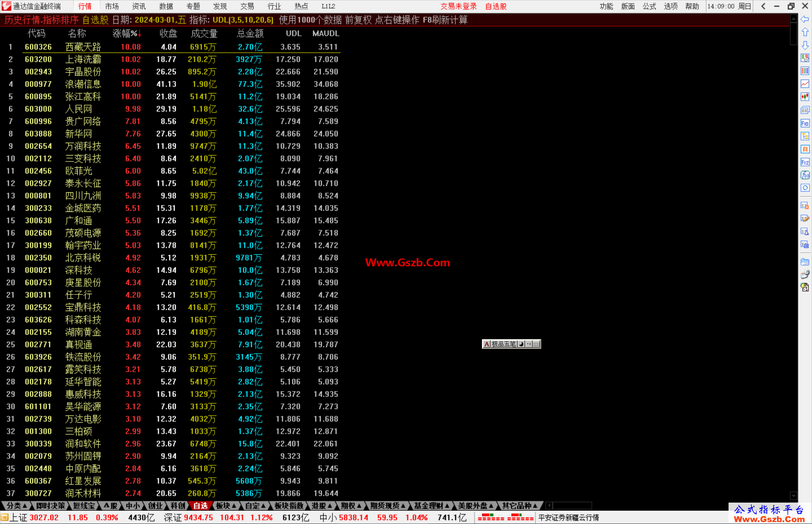Viewport: 812px width, 524px height.
Task: Click the orange document icon in sidebar
Action: click(805, 149)
